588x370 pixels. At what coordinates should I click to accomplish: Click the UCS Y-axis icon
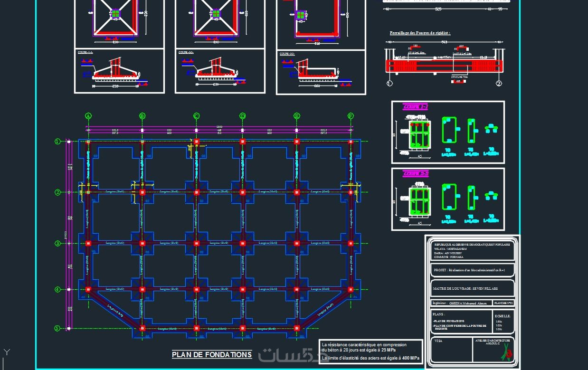point(7,352)
